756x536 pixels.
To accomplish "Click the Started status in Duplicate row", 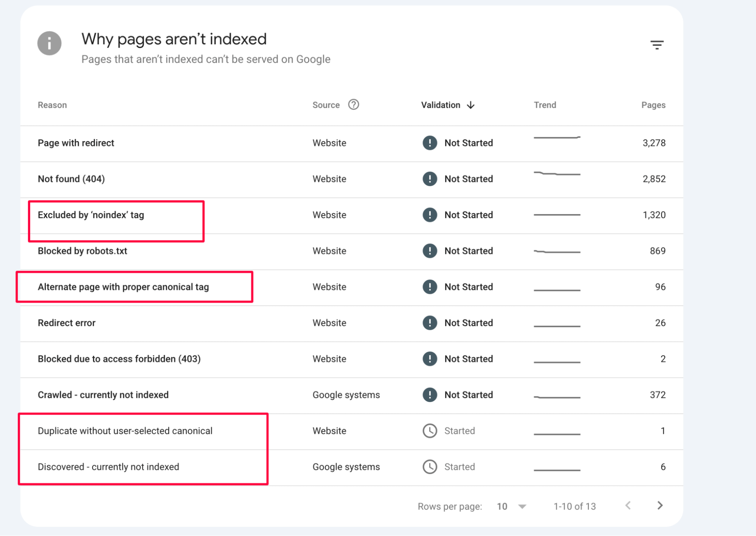I will [459, 431].
